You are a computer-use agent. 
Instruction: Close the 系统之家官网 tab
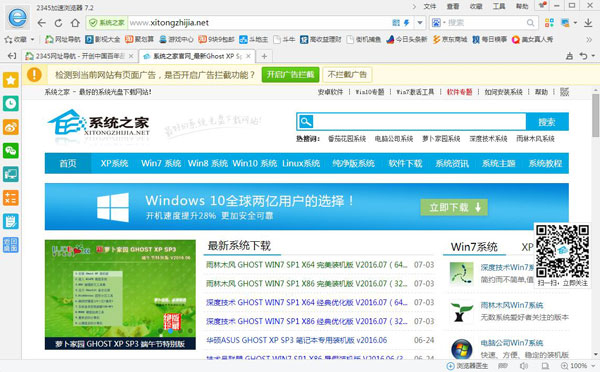click(x=248, y=56)
